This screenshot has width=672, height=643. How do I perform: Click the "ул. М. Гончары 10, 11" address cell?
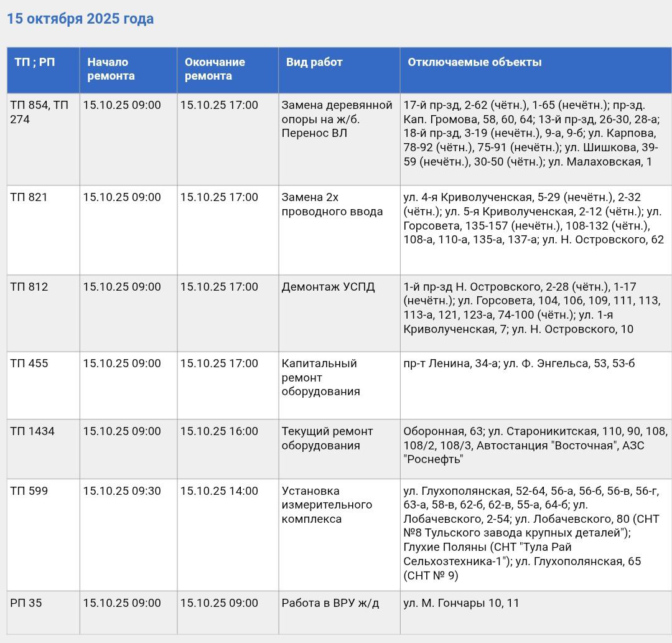[x=461, y=603]
